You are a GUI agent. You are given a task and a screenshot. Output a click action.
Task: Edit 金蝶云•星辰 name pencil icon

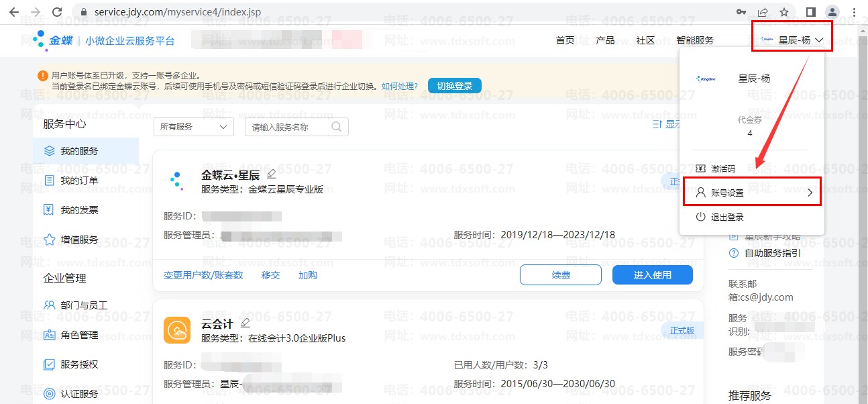[271, 174]
